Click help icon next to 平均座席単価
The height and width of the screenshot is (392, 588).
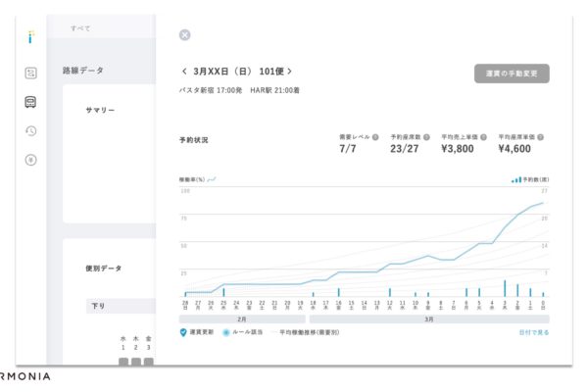(x=540, y=137)
